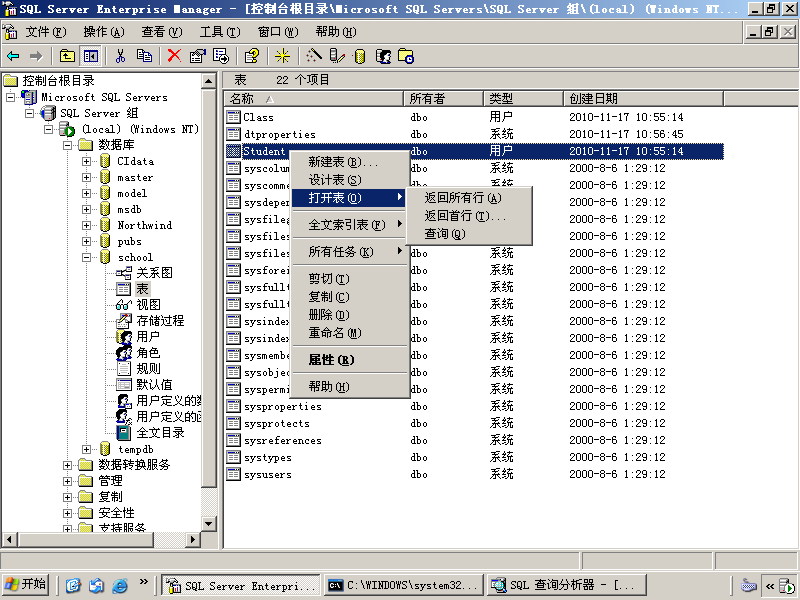
Task: Click the Copy toolbar icon
Action: point(144,56)
